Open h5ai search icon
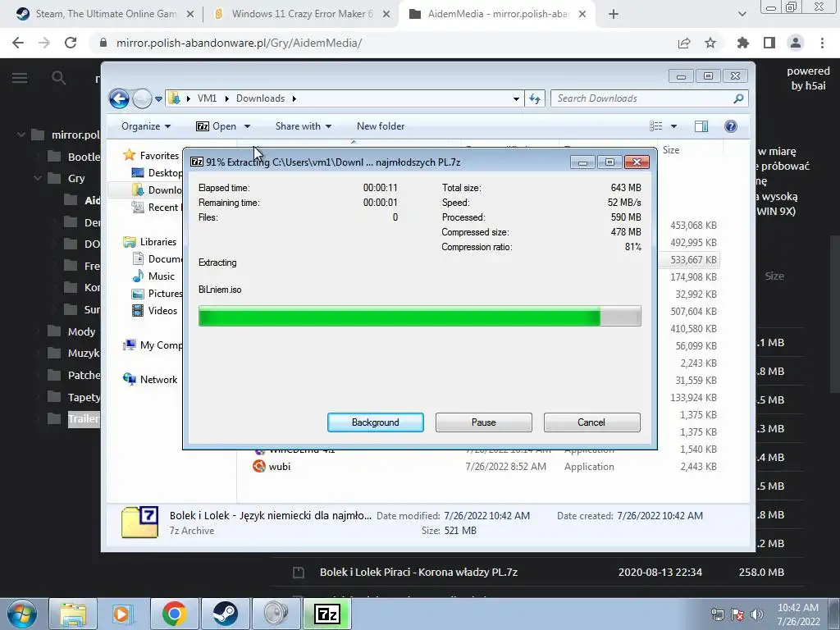Viewport: 840px width, 630px height. pyautogui.click(x=58, y=78)
